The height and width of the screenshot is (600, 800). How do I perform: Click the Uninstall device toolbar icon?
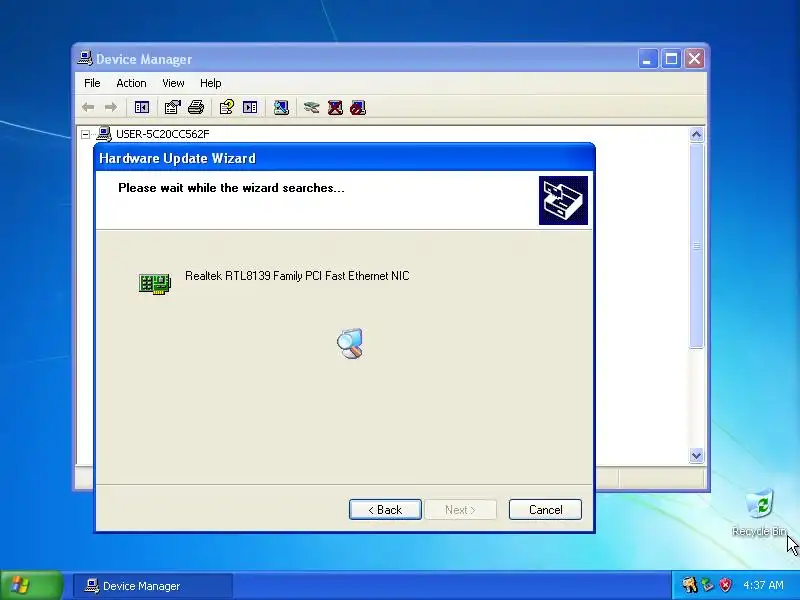pos(335,107)
